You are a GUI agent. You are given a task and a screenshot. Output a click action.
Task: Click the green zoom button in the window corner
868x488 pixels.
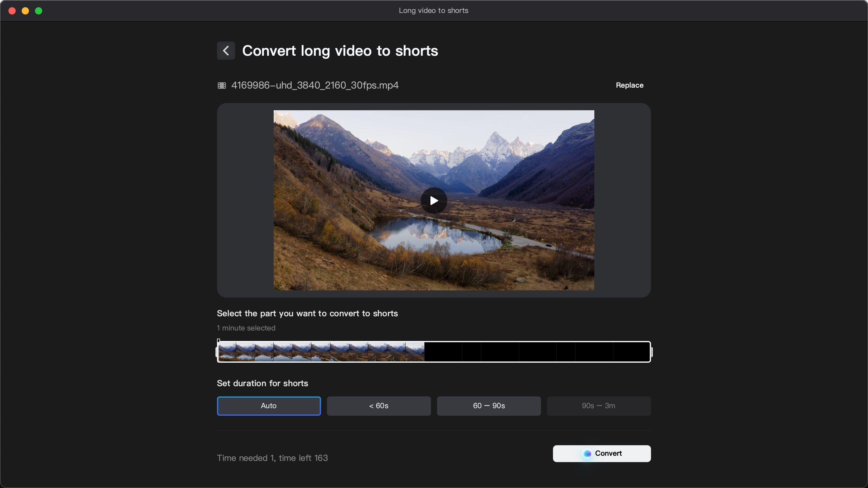(x=39, y=11)
